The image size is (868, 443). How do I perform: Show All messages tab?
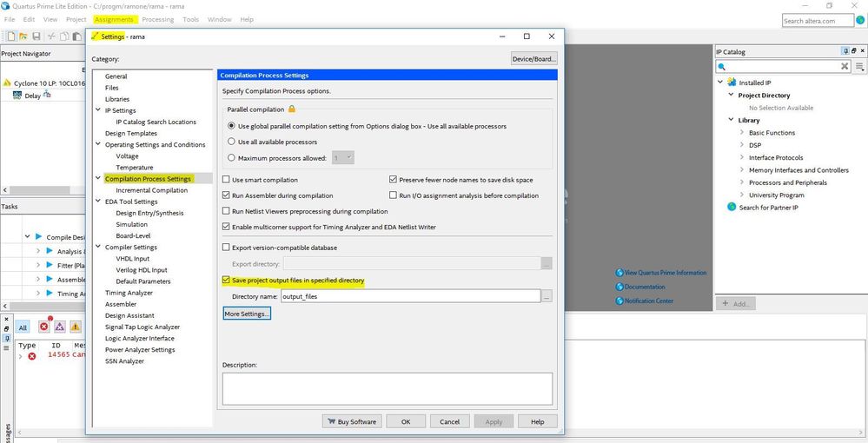click(23, 327)
